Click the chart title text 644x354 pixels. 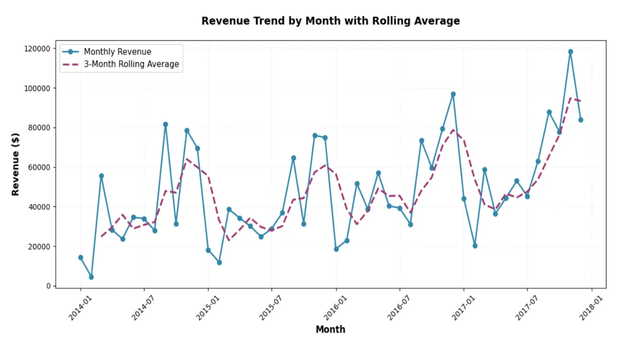(330, 21)
